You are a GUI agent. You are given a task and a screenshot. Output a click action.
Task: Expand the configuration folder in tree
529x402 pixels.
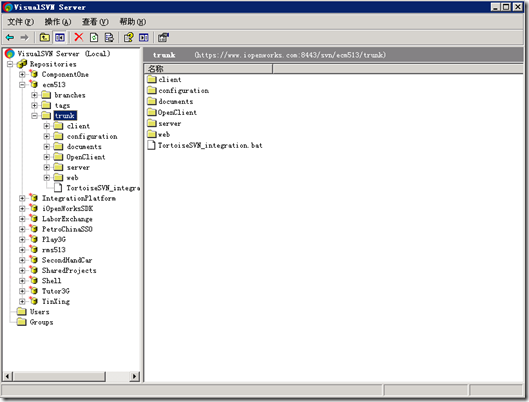point(47,137)
